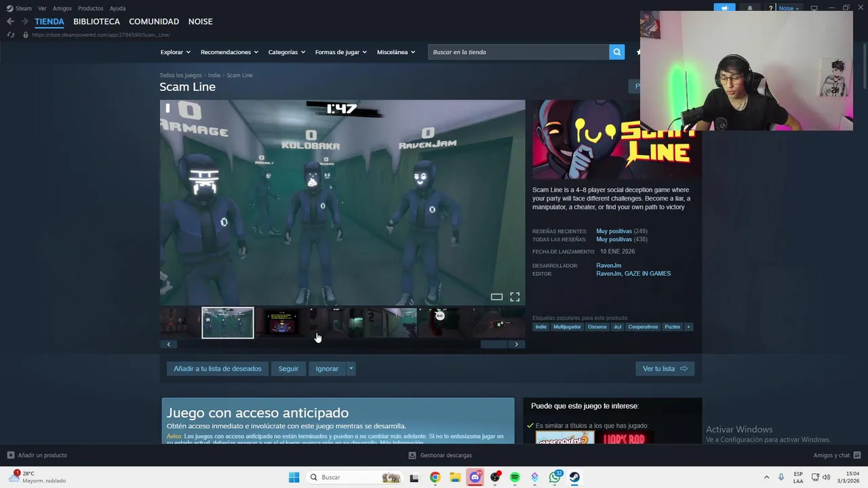Open File Explorer in the taskbar

tap(454, 477)
